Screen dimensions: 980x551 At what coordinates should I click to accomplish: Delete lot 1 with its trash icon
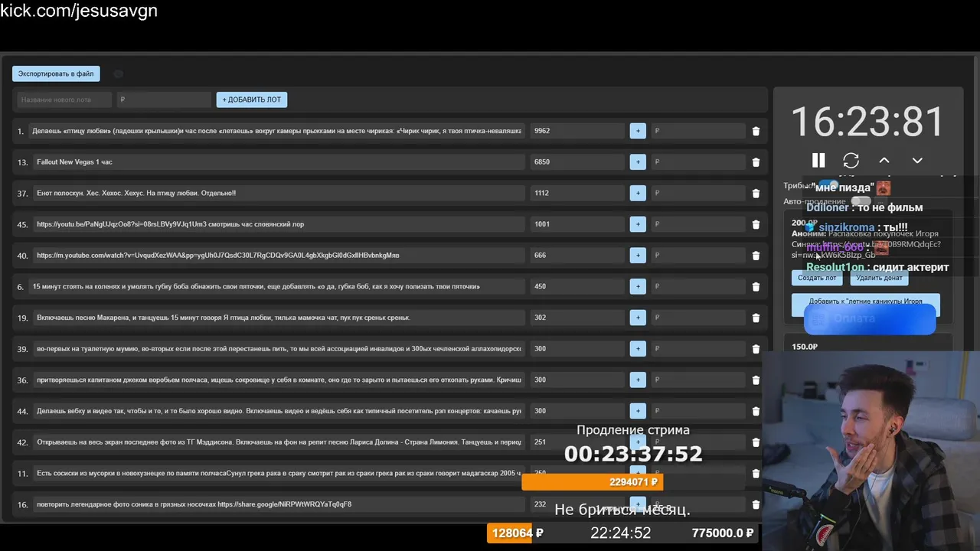click(756, 131)
